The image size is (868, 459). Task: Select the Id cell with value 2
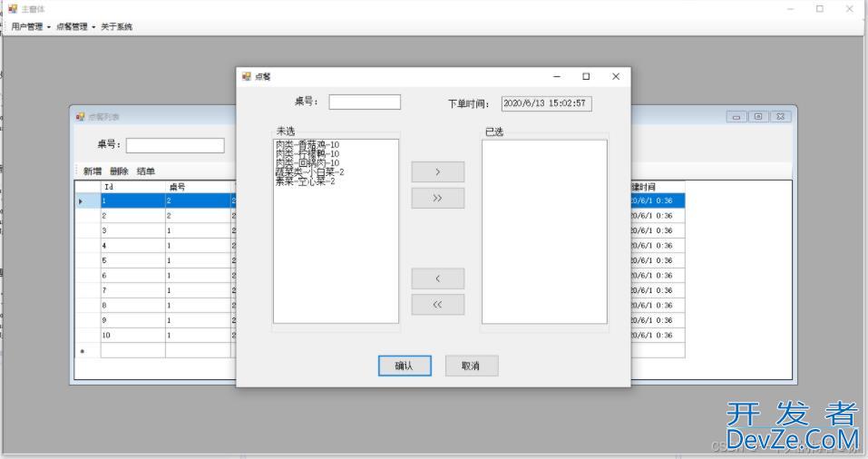pos(132,215)
